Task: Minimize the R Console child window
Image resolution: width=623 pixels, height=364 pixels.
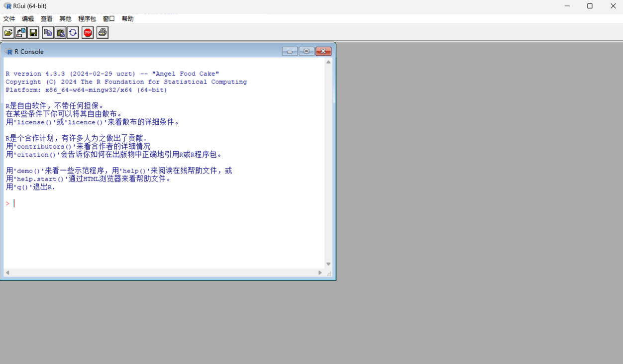Action: point(290,51)
